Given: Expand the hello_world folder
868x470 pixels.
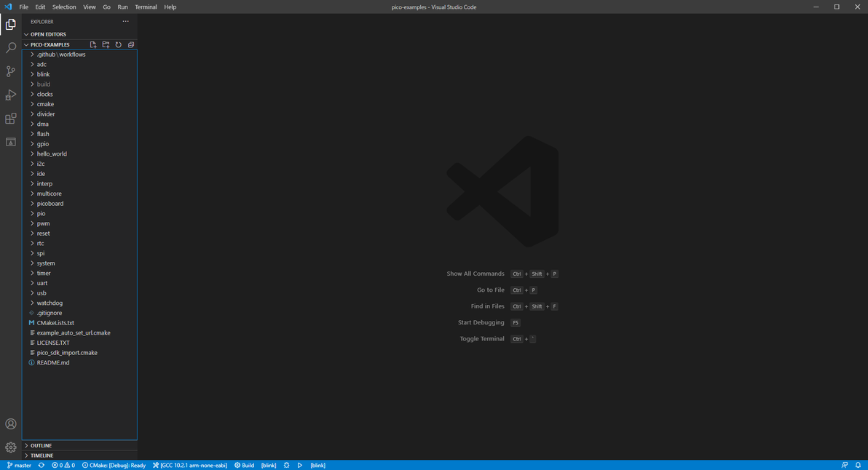Looking at the screenshot, I should (x=79, y=154).
